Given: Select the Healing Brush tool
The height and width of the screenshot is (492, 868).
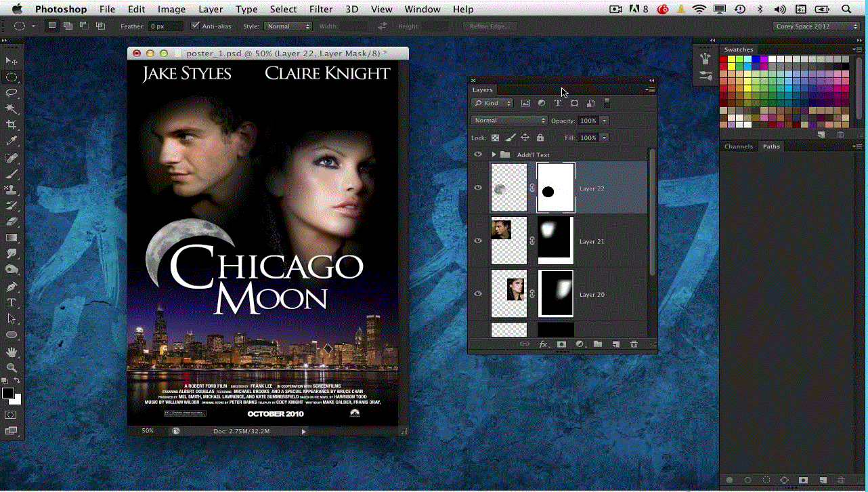Looking at the screenshot, I should 12,158.
